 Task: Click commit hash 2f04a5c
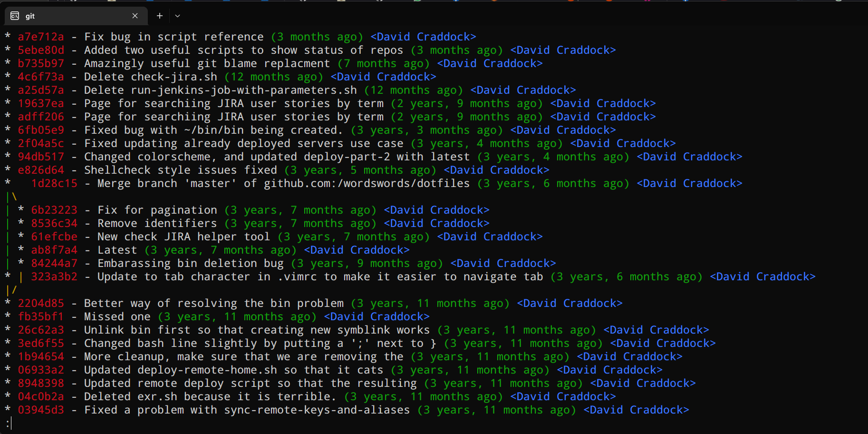[x=41, y=143]
